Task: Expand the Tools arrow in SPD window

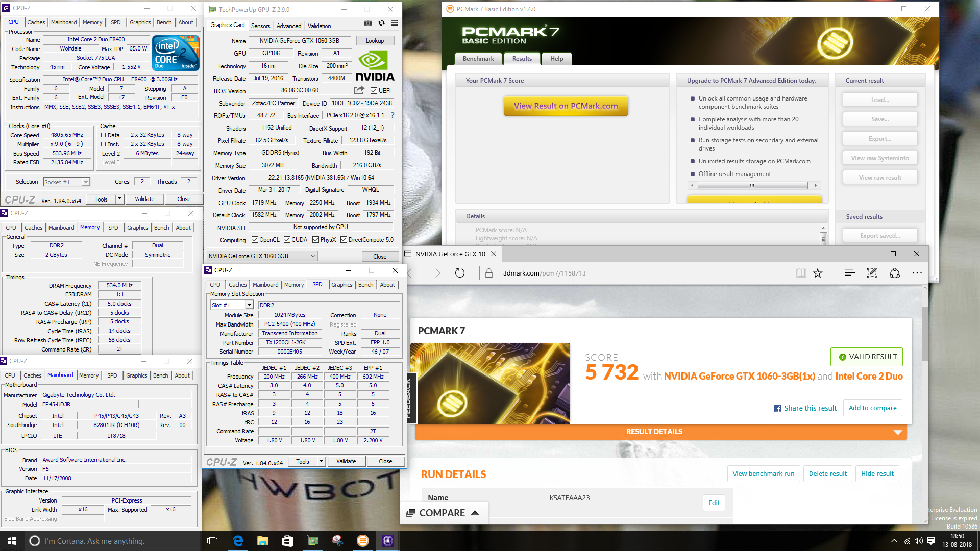Action: [322, 461]
